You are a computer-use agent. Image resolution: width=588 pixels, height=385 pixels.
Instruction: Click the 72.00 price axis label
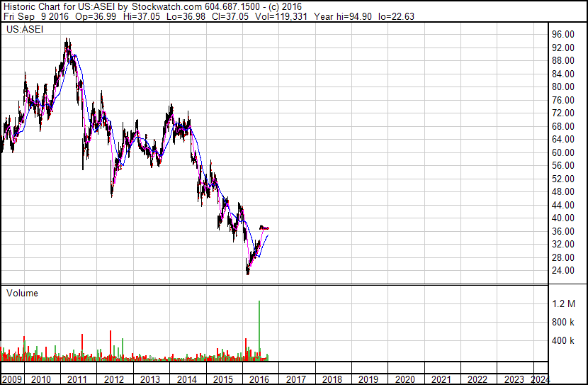[x=563, y=113]
